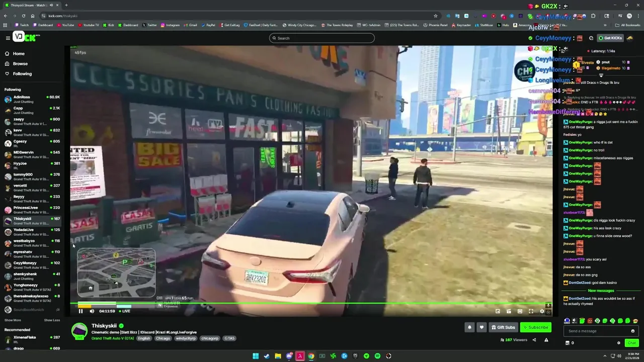Click the green Subscribe button
The height and width of the screenshot is (362, 644).
pos(535,327)
